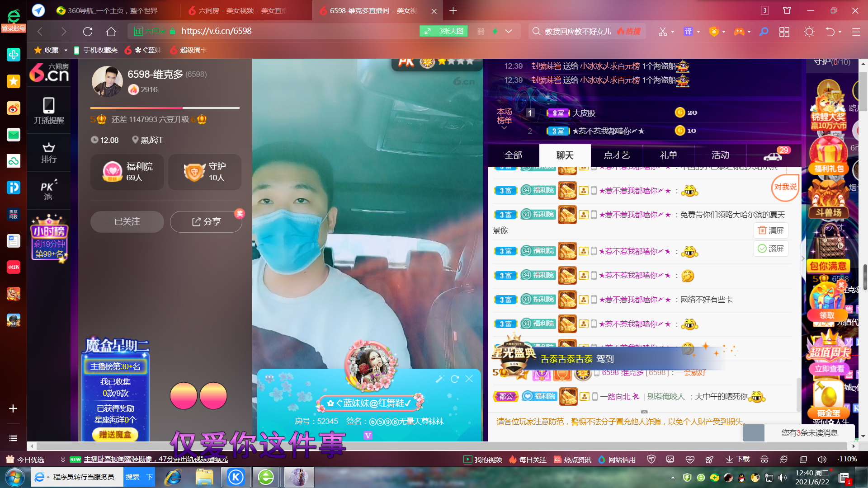868x488 pixels.
Task: Open the 守护 10人 guardian button
Action: coord(205,172)
